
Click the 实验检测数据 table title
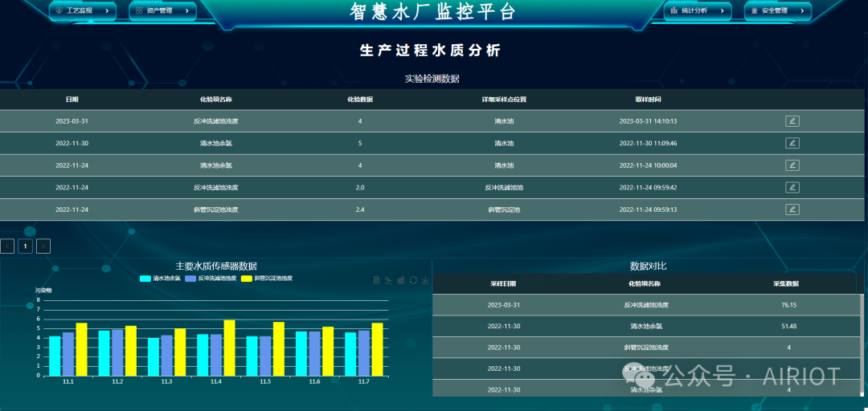[x=432, y=79]
